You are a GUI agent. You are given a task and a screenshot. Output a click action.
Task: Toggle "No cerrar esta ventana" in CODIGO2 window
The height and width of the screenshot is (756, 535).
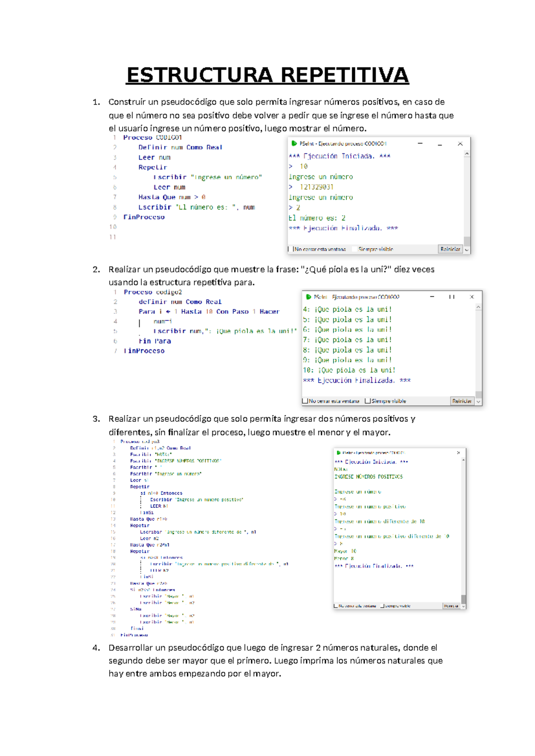point(305,401)
